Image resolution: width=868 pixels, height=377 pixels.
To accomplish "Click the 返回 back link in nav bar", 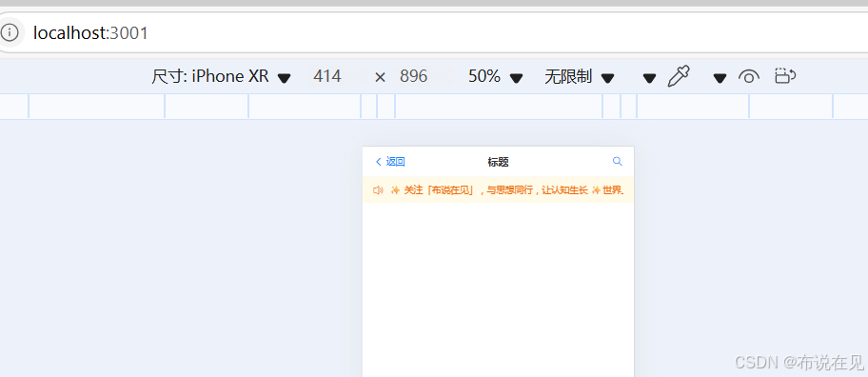I will (396, 162).
